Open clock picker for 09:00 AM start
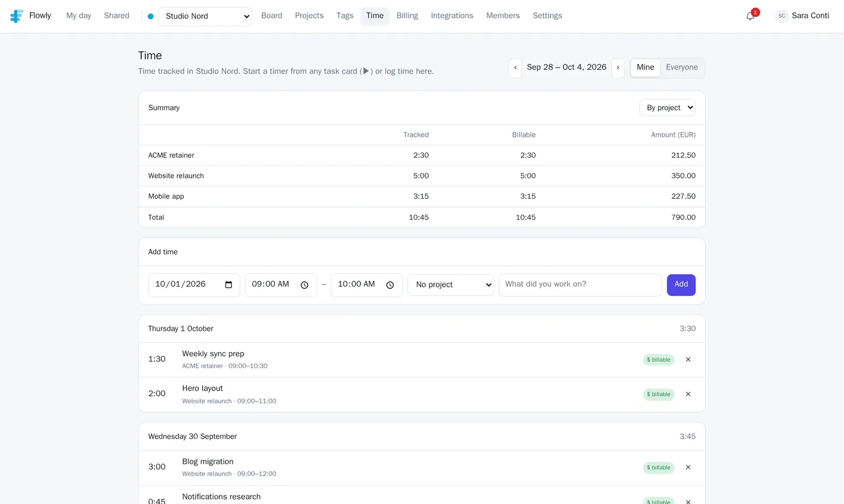Screen dimensions: 844x504 tap(304, 285)
